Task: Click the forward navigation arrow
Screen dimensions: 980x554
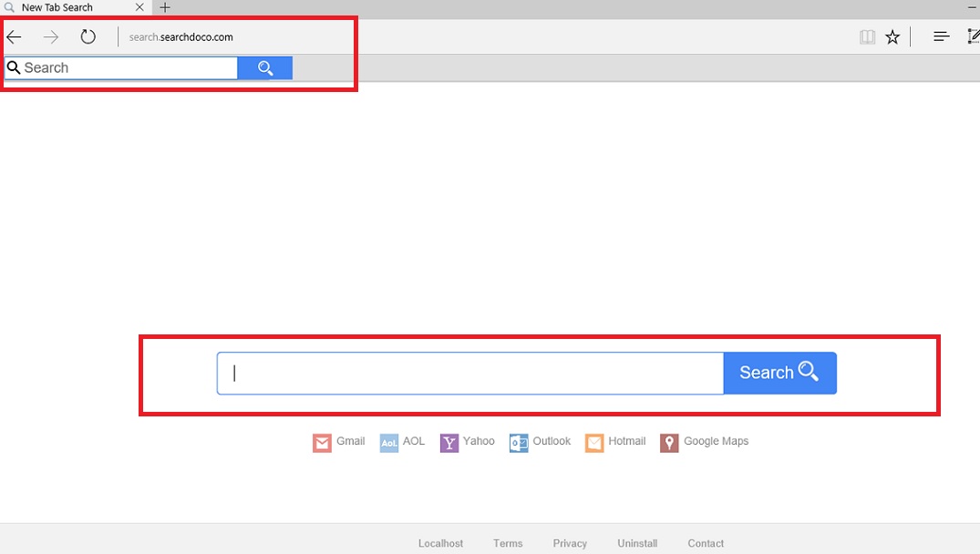Action: coord(50,36)
